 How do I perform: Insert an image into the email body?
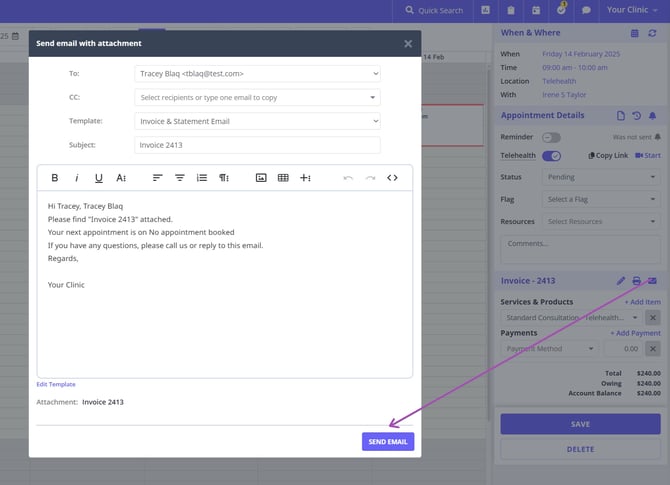click(261, 178)
